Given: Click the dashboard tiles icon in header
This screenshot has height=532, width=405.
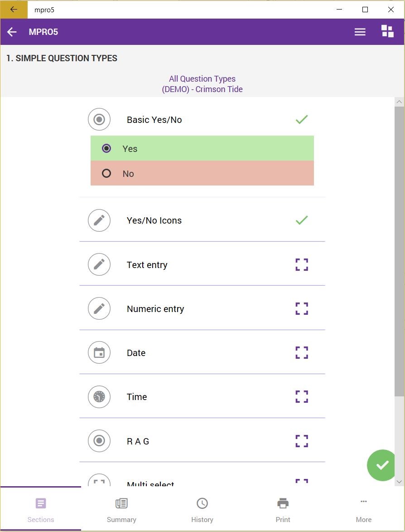Looking at the screenshot, I should (387, 31).
